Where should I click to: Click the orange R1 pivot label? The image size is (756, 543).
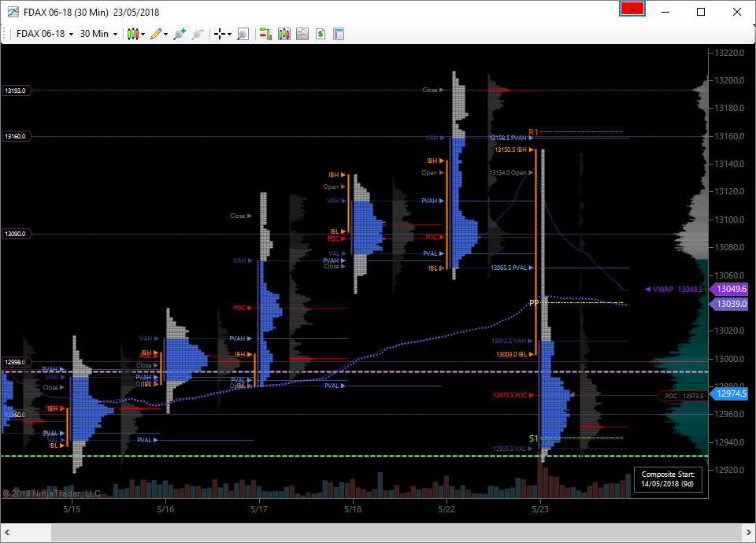coord(533,132)
